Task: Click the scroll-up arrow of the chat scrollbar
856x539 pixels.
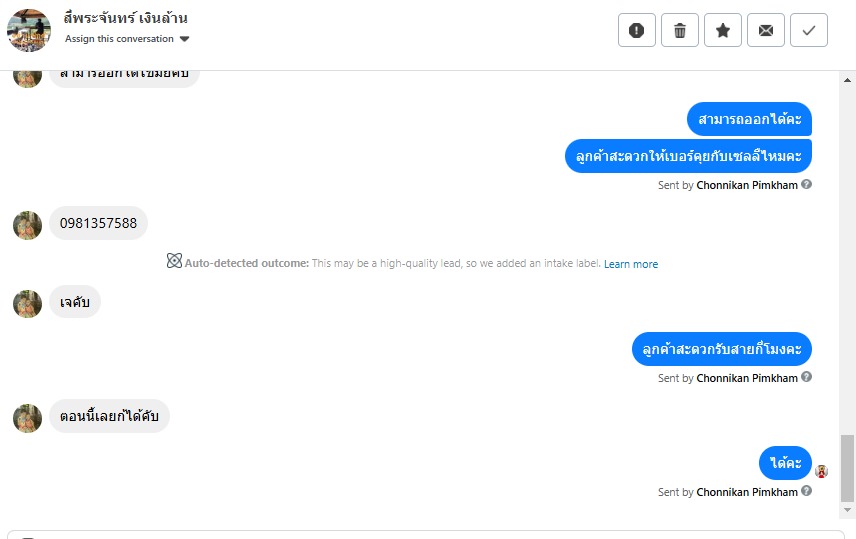Action: [x=848, y=78]
